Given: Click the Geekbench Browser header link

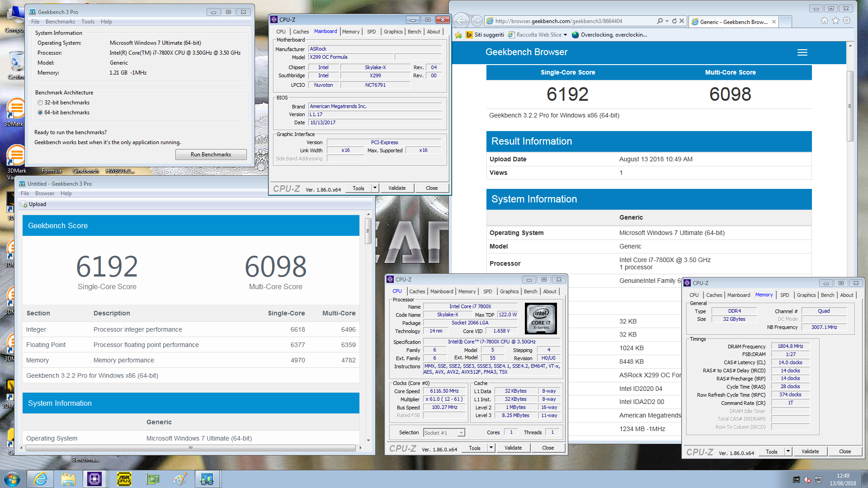Looking at the screenshot, I should coord(526,52).
